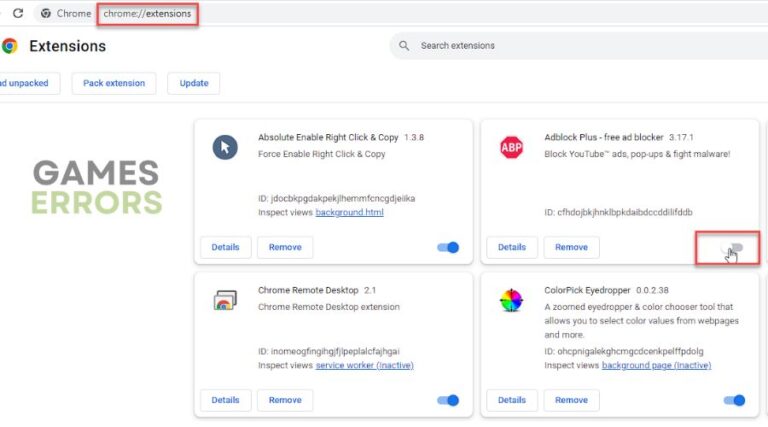This screenshot has width=768, height=427.
Task: Click the search magnifier icon
Action: click(x=404, y=46)
